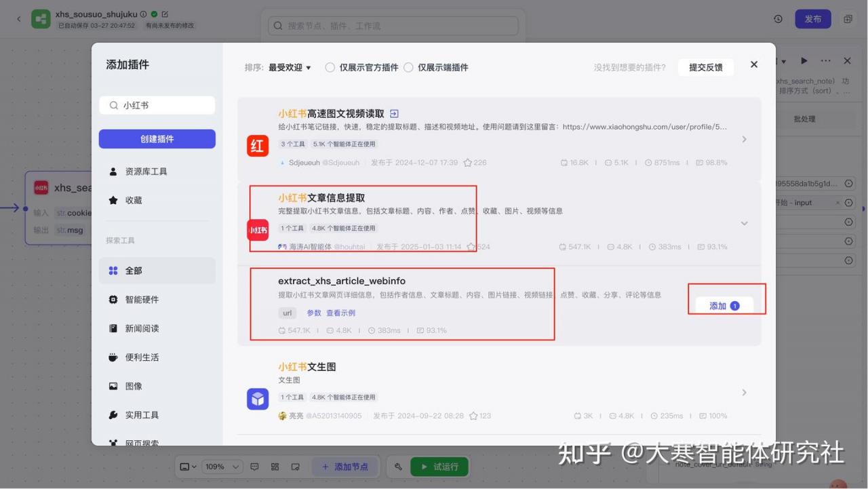
Task: Click the grid layout icon in bottom toolbar
Action: pyautogui.click(x=275, y=467)
